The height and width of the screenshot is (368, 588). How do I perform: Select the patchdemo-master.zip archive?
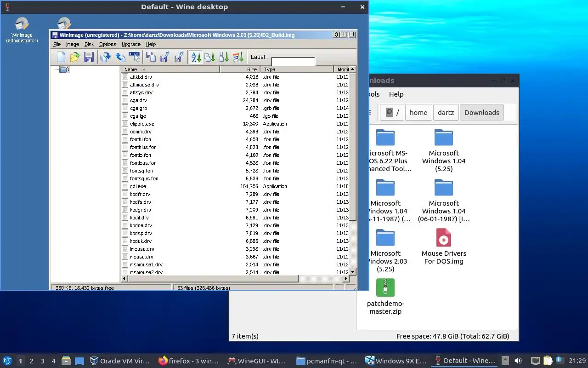(385, 297)
